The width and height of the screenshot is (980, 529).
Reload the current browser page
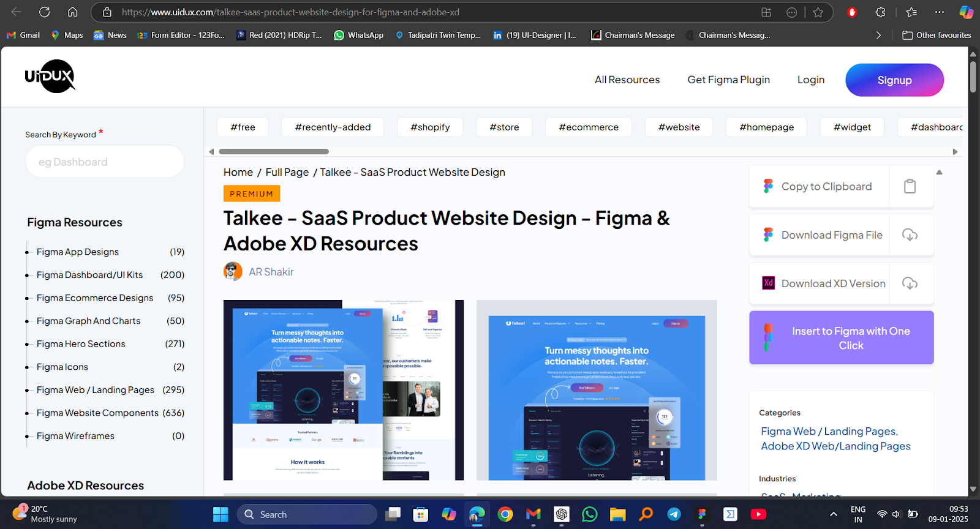(45, 12)
